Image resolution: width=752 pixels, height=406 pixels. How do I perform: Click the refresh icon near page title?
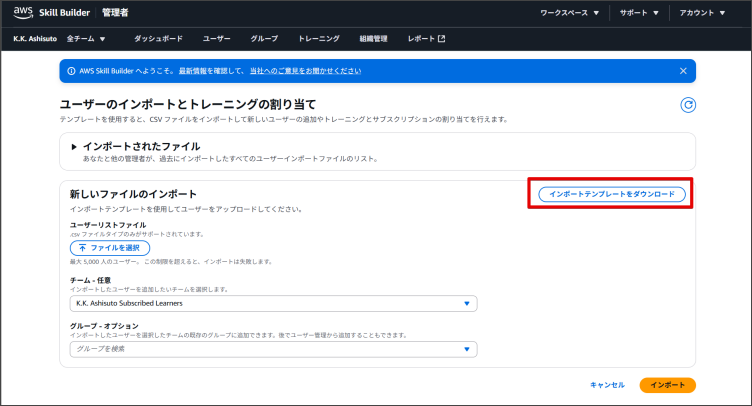coord(687,105)
